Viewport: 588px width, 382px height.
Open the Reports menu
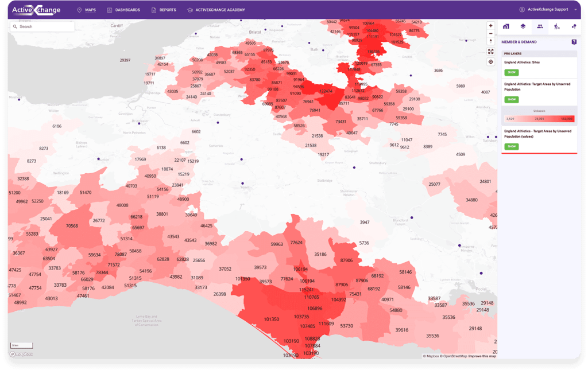click(x=164, y=10)
